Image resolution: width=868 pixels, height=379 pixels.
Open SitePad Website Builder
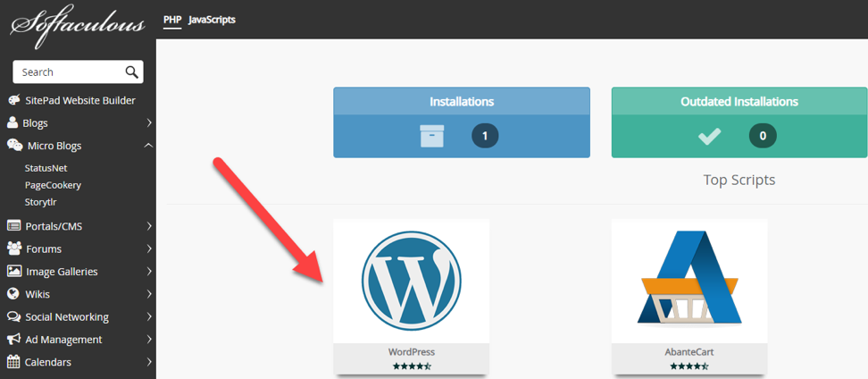(80, 100)
